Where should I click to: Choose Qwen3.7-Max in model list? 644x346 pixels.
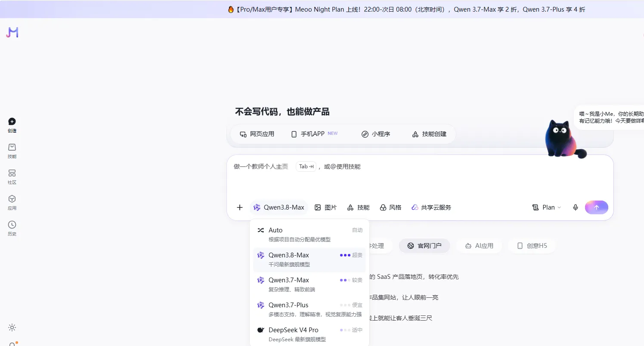[309, 284]
